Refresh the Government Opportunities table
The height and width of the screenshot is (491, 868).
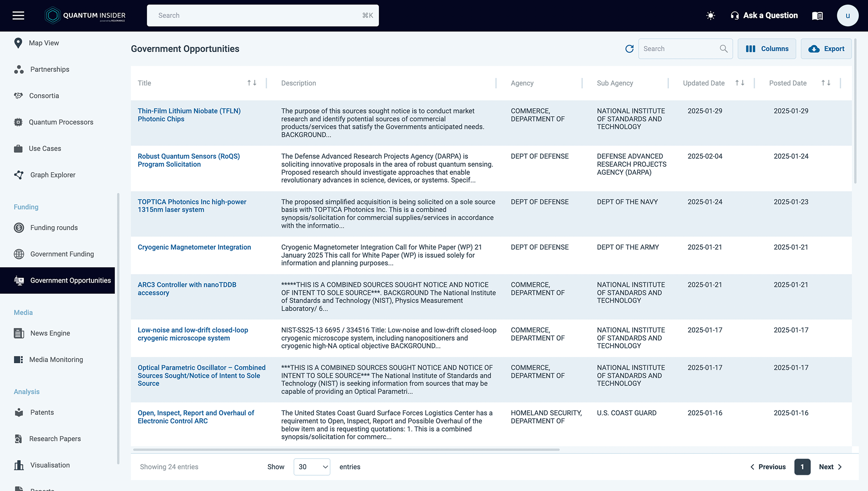click(x=629, y=49)
